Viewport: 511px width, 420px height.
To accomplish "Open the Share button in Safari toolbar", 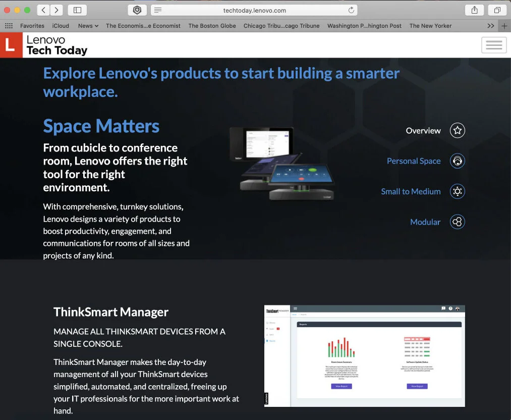I will pos(475,10).
